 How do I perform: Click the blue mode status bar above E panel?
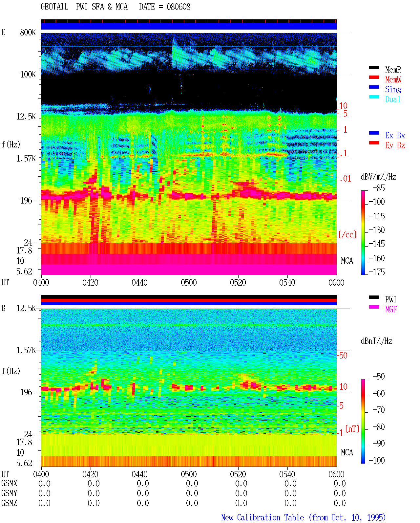(189, 26)
